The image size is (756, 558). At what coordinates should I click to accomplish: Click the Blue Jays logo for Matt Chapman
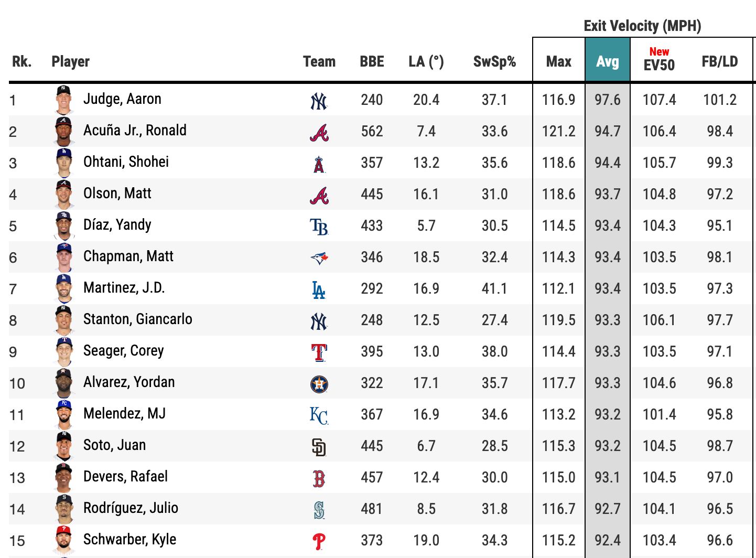pyautogui.click(x=319, y=258)
